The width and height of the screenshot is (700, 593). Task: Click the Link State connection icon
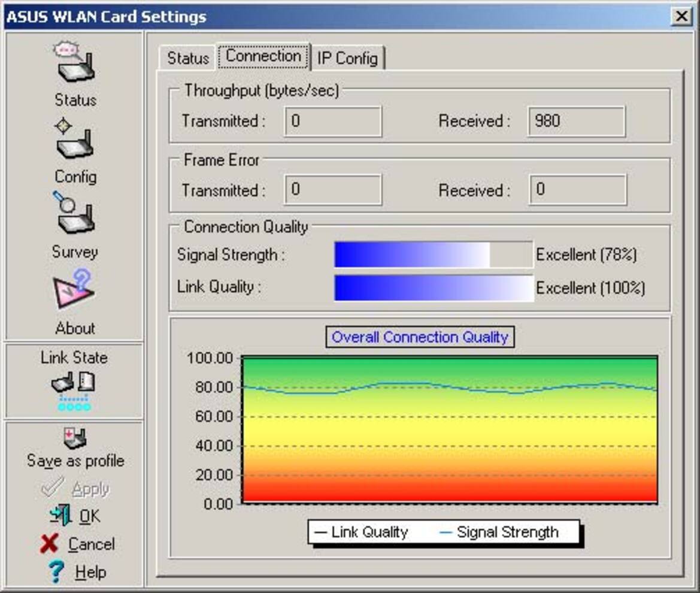tap(74, 391)
